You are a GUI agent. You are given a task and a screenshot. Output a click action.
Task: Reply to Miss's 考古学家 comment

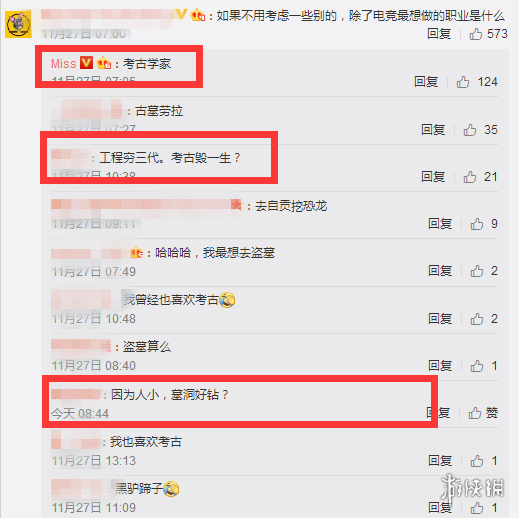pyautogui.click(x=426, y=82)
